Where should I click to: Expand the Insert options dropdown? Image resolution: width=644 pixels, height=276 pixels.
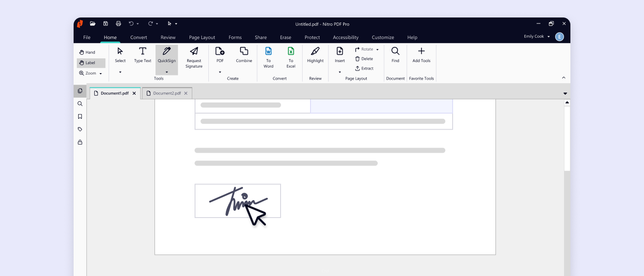339,72
